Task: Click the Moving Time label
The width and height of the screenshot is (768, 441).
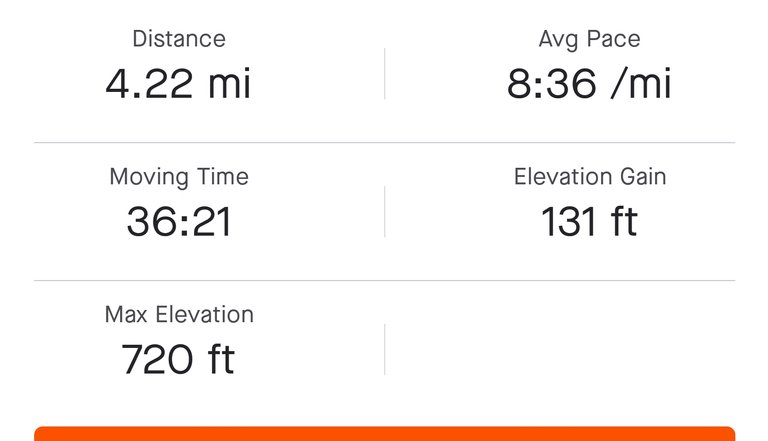Action: coord(179,177)
